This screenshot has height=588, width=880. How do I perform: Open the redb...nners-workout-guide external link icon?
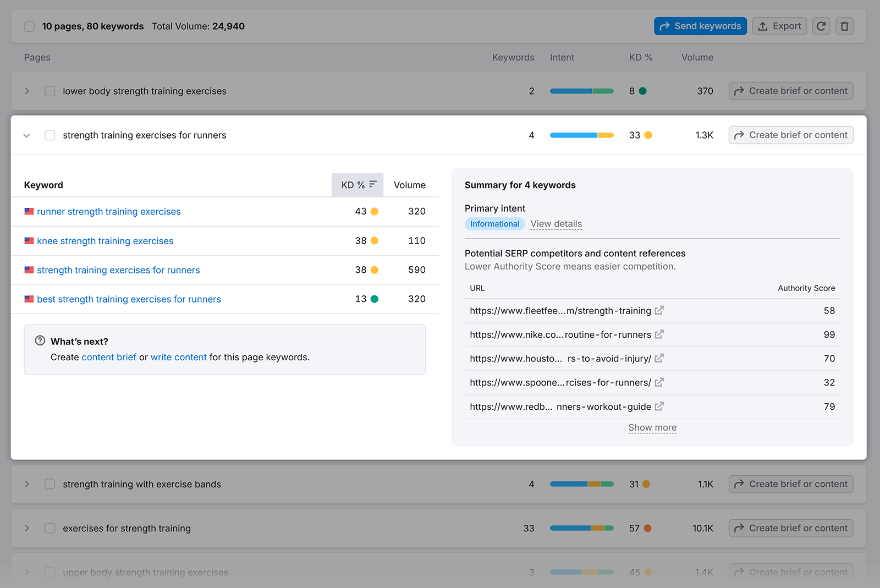(659, 406)
